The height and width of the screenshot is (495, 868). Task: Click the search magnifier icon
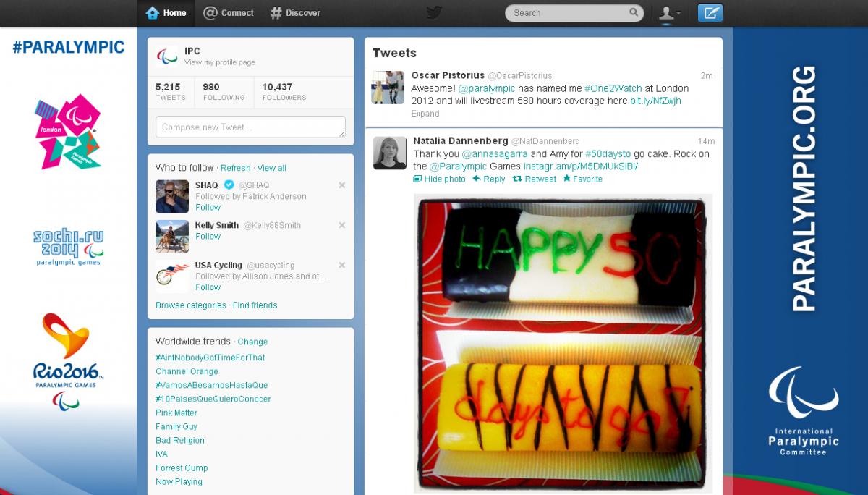tap(634, 12)
